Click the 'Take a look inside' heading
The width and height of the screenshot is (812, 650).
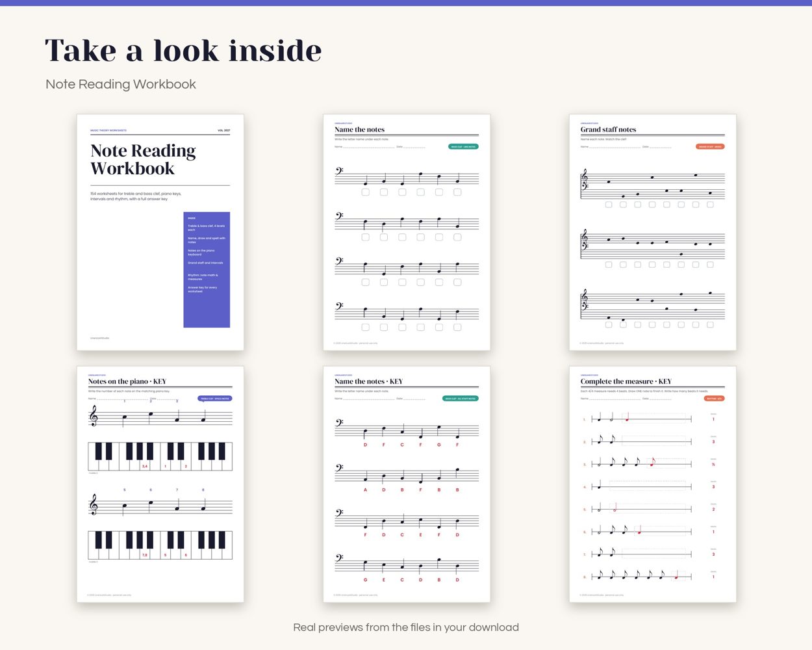(x=183, y=51)
